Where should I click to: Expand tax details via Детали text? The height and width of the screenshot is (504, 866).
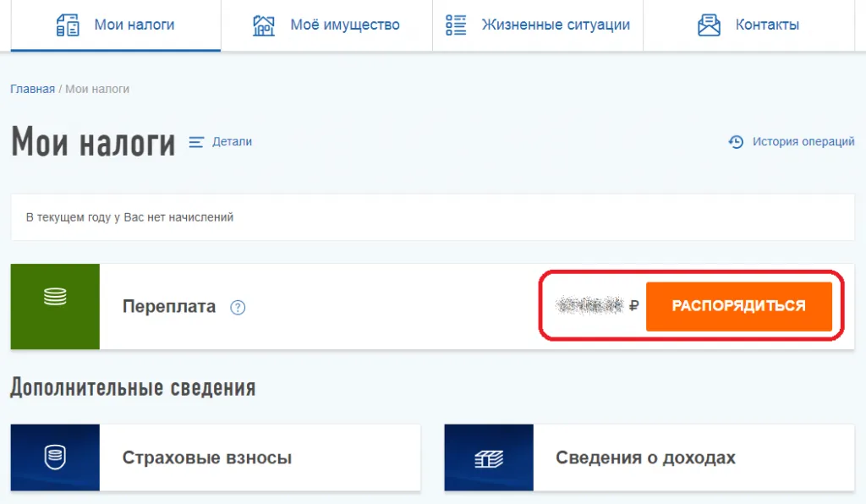click(232, 142)
